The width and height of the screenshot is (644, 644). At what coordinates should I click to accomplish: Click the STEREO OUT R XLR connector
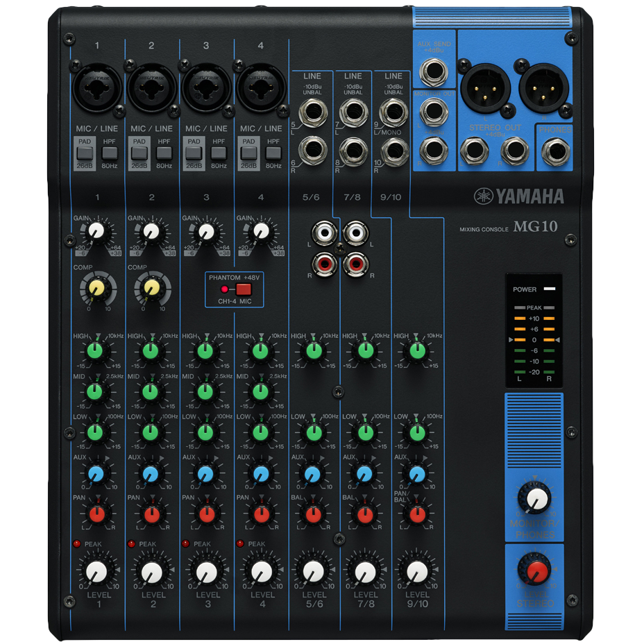point(544,88)
